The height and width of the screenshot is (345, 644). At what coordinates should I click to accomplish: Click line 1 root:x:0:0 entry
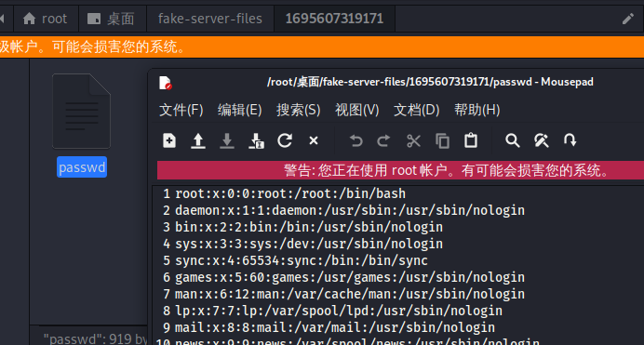coord(290,193)
